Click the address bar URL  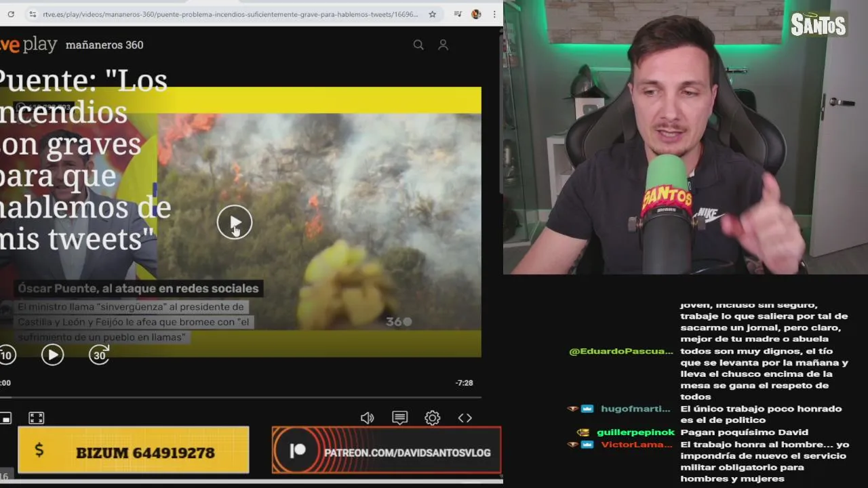tap(231, 14)
